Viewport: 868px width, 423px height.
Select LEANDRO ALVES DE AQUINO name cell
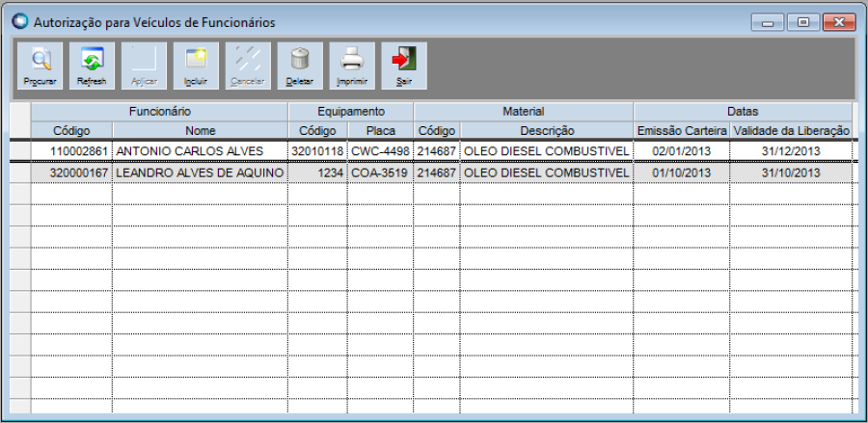[x=201, y=173]
